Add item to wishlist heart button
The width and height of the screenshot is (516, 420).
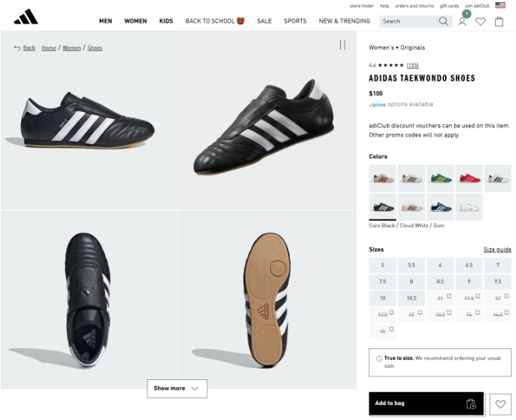pyautogui.click(x=500, y=404)
